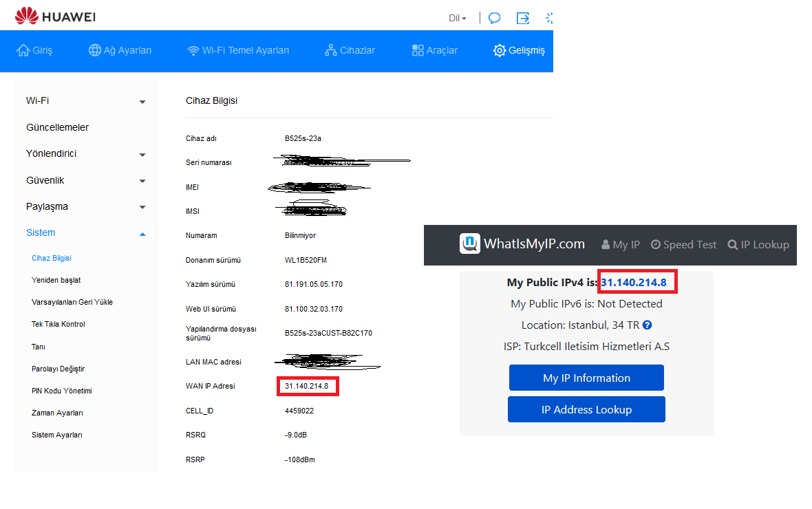Open Sistem Ayarları item
Image resolution: width=812 pixels, height=509 pixels.
[x=57, y=435]
